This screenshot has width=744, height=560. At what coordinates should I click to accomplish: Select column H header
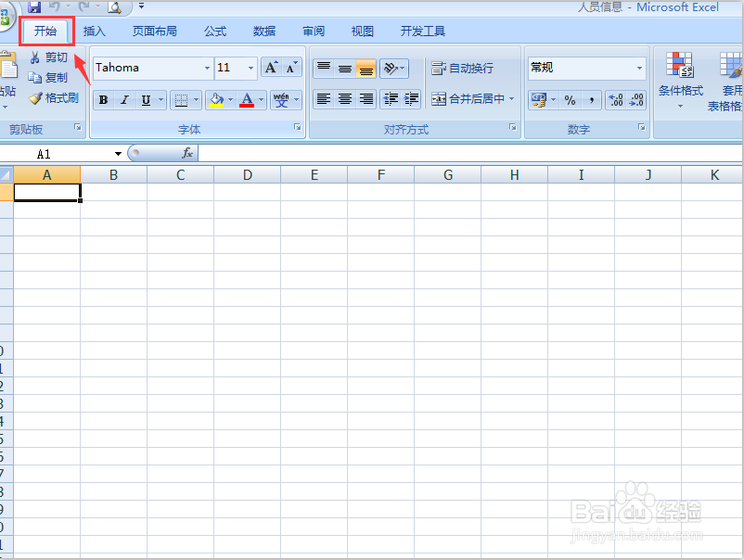pyautogui.click(x=514, y=175)
